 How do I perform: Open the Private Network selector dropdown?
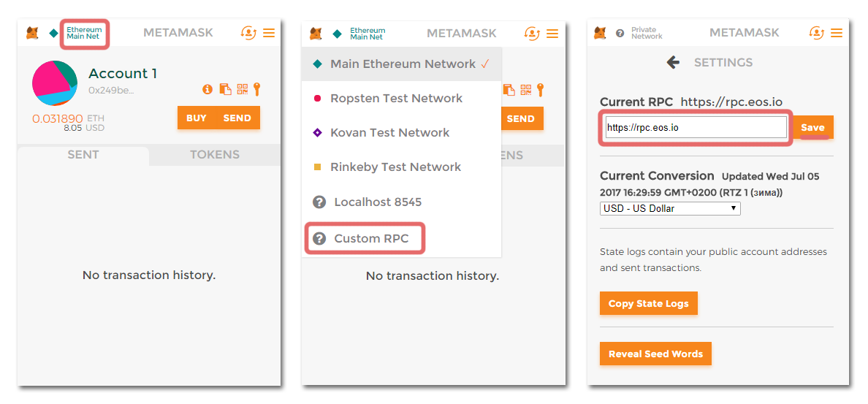click(646, 33)
